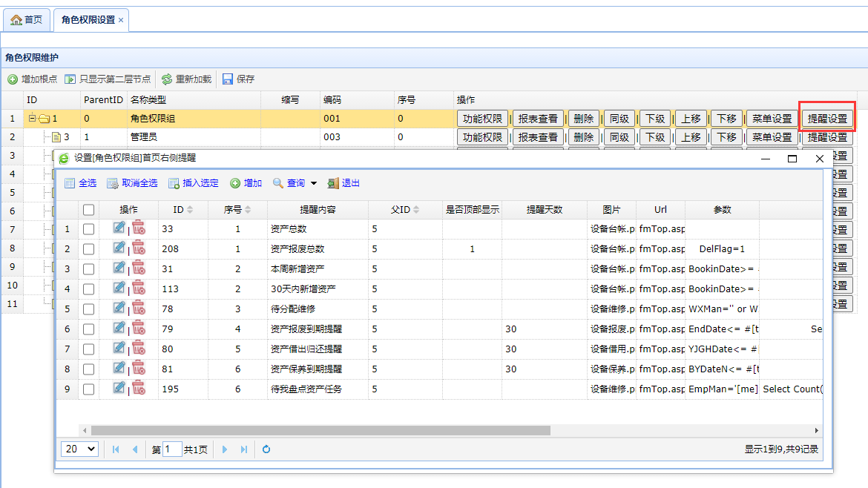This screenshot has width=868, height=488.
Task: Click 提醒设置 button for 管理员 row
Action: click(x=827, y=137)
